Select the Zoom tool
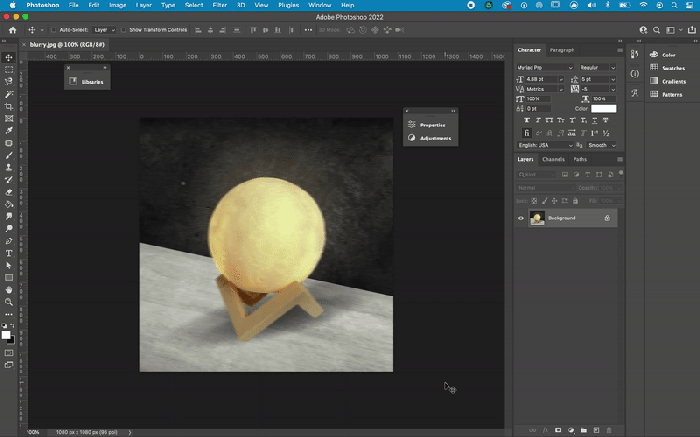700x437 pixels. 8,302
